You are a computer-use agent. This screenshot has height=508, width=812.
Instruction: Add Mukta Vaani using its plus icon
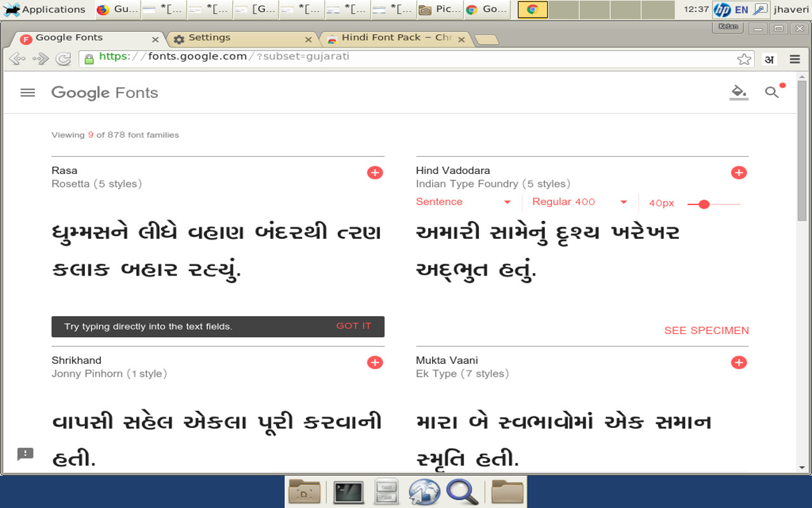738,362
